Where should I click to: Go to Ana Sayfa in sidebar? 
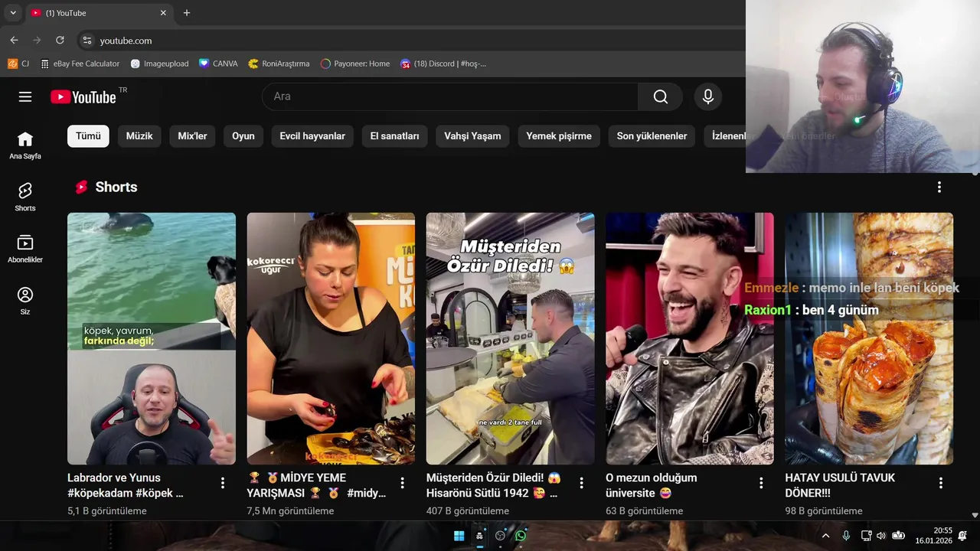pyautogui.click(x=25, y=145)
